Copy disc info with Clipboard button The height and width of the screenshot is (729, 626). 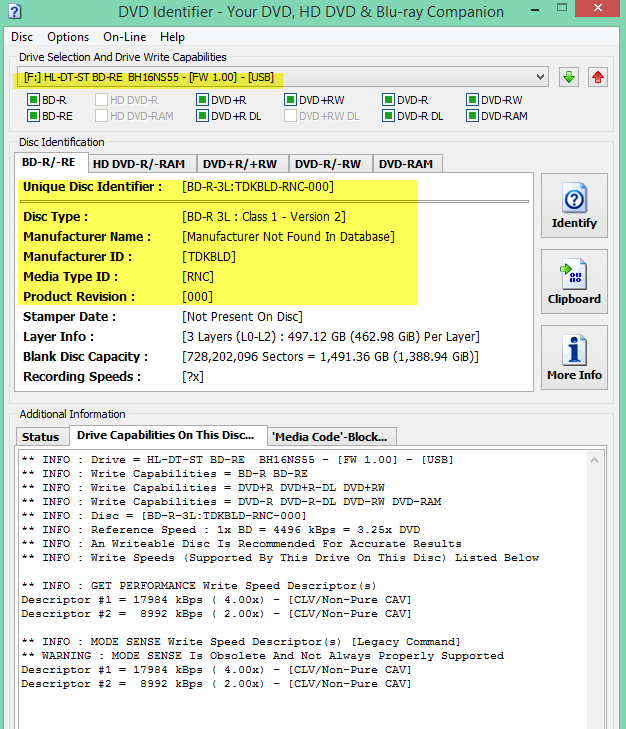(x=574, y=281)
